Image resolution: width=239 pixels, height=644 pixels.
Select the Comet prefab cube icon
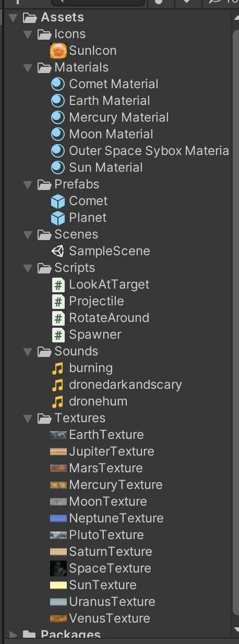coord(58,201)
